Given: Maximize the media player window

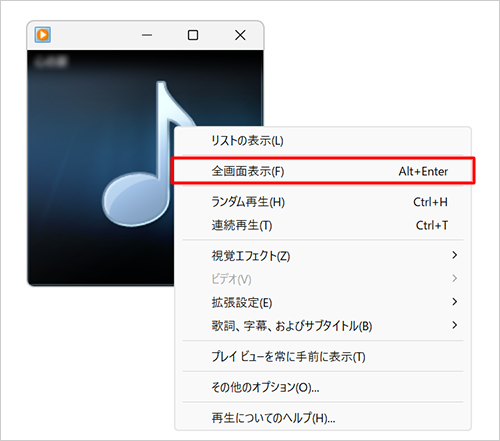Looking at the screenshot, I should 193,35.
